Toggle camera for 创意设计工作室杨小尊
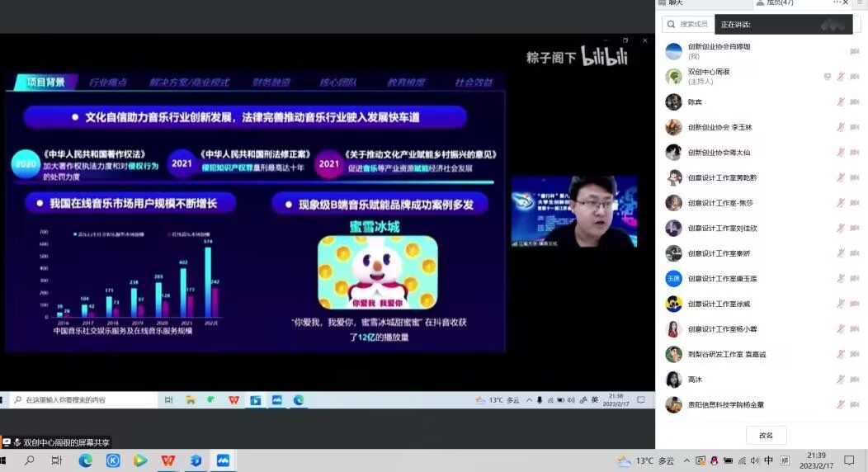This screenshot has width=868, height=472. [855, 329]
